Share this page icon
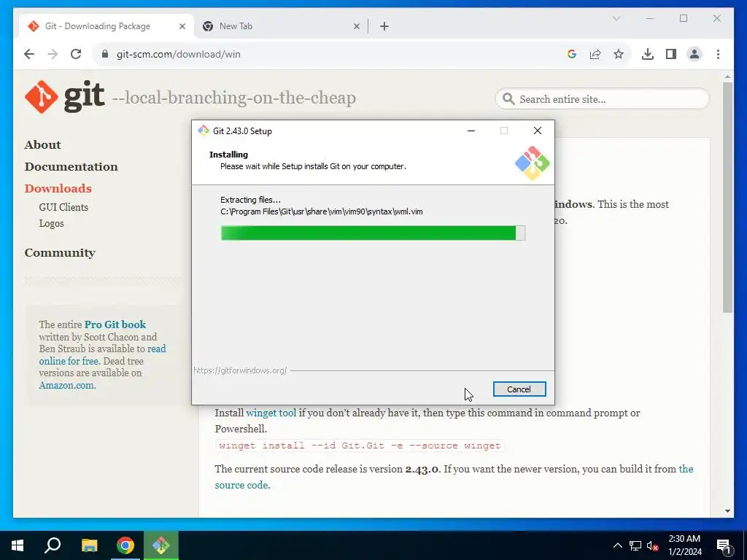This screenshot has width=747, height=560. click(595, 54)
